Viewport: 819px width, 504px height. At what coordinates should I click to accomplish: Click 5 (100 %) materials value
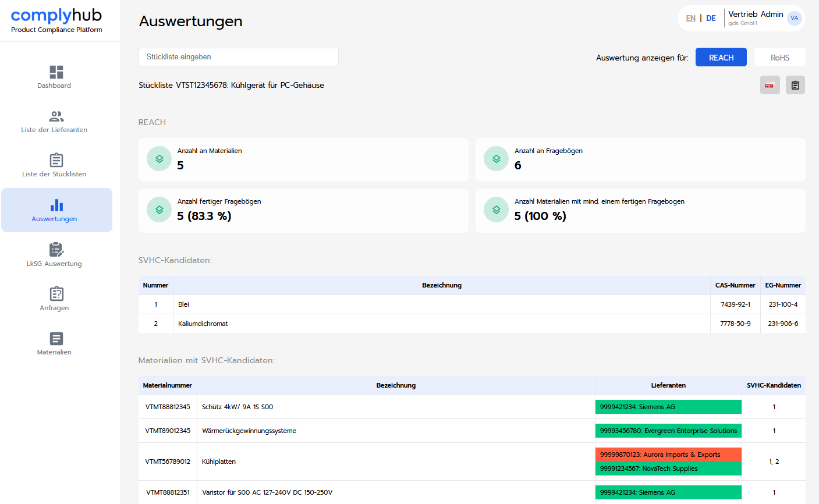tap(540, 216)
